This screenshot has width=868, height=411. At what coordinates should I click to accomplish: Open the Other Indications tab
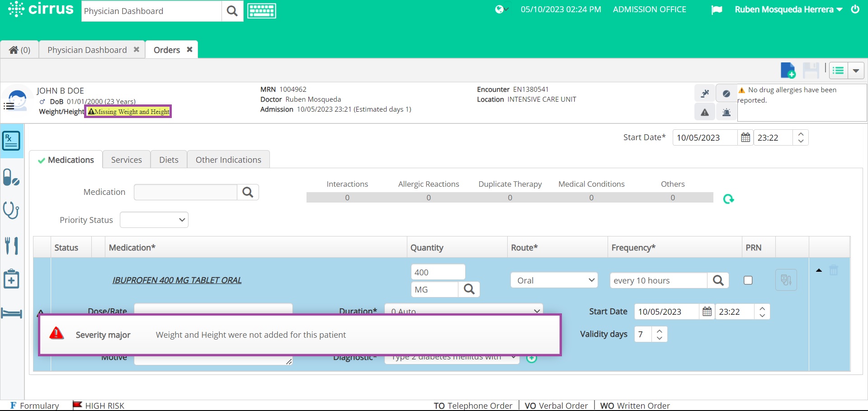tap(228, 159)
